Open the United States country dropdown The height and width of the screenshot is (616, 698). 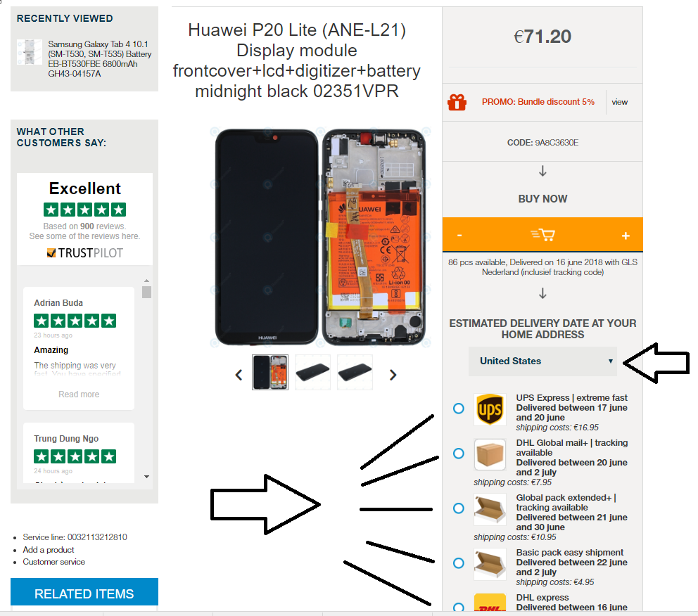click(x=542, y=361)
